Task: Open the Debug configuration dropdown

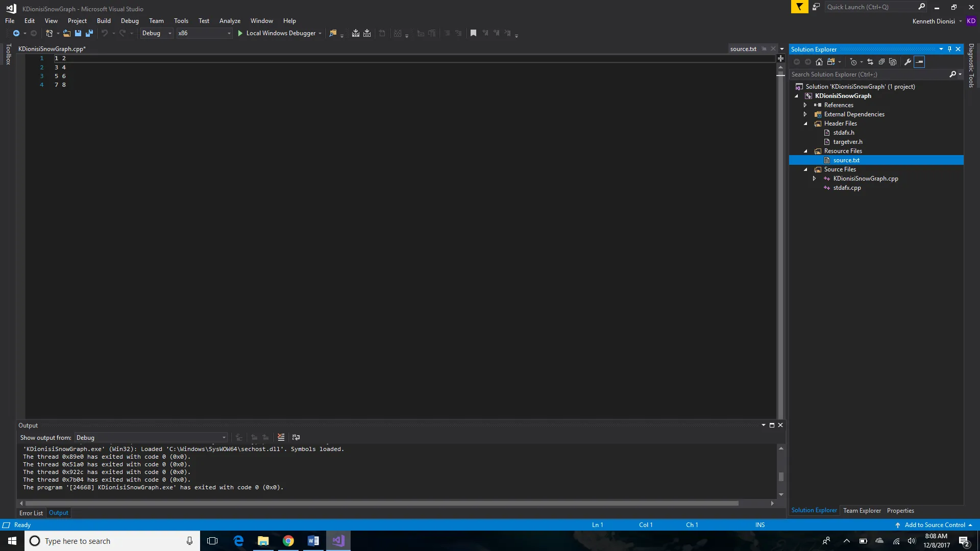Action: [169, 33]
